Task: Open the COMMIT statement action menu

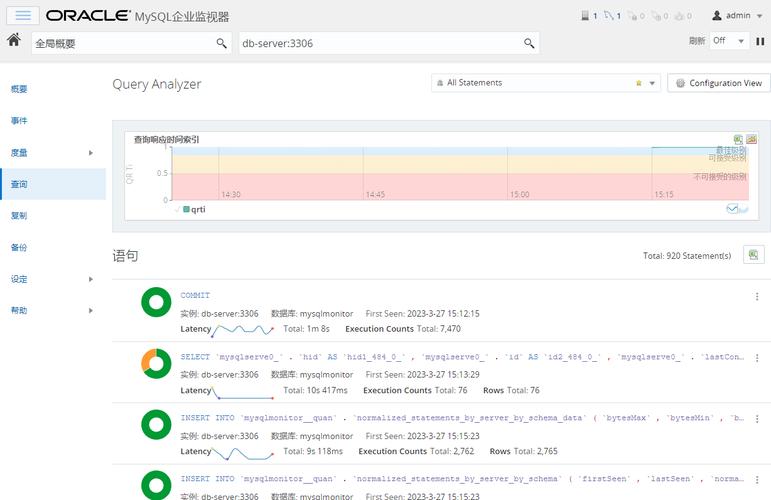Action: 757,296
